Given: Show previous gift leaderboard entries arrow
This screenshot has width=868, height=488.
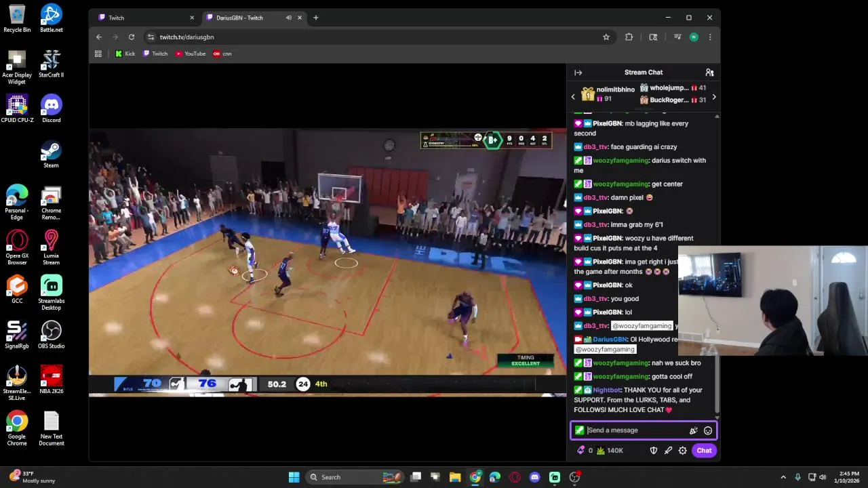Looking at the screenshot, I should coord(573,97).
